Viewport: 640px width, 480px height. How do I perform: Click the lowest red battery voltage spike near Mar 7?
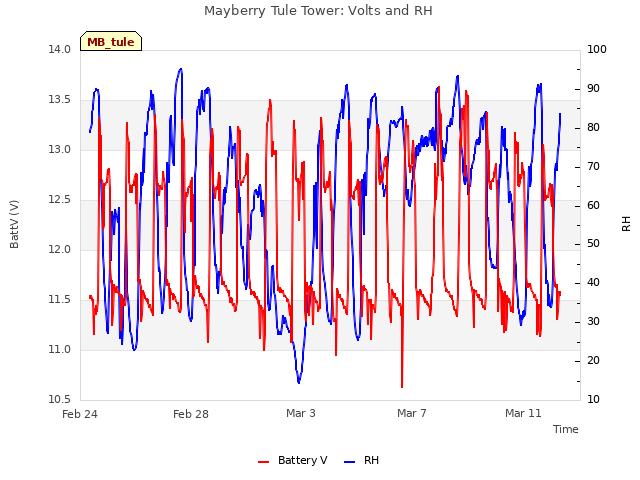(x=402, y=386)
